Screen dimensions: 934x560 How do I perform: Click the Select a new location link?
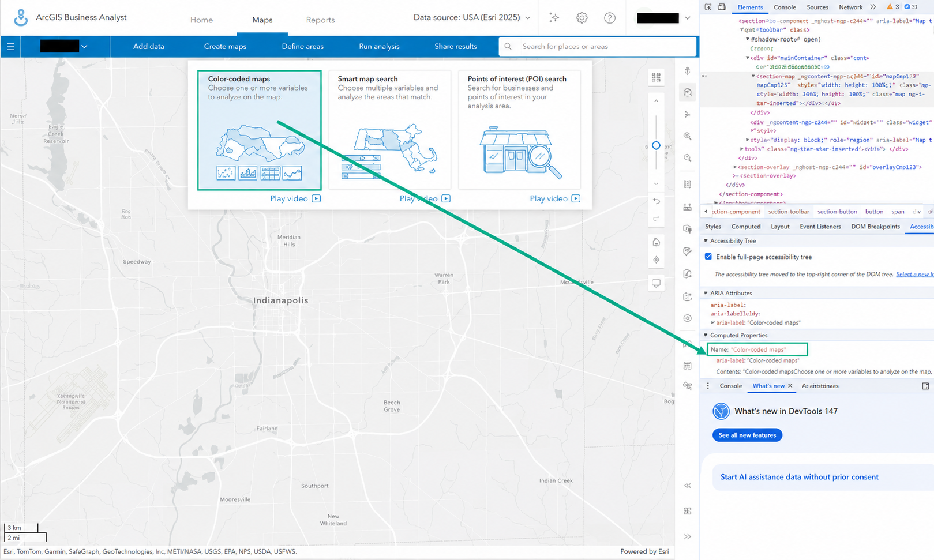[915, 274]
